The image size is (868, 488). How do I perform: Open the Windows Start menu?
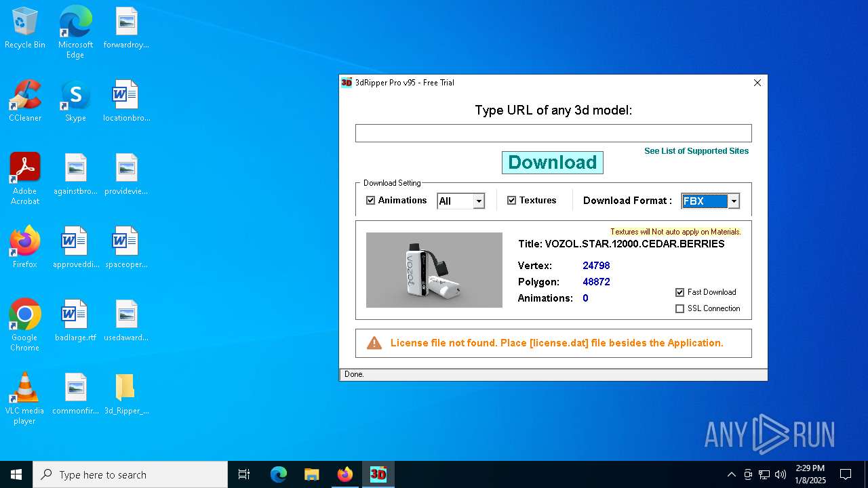pyautogui.click(x=16, y=474)
